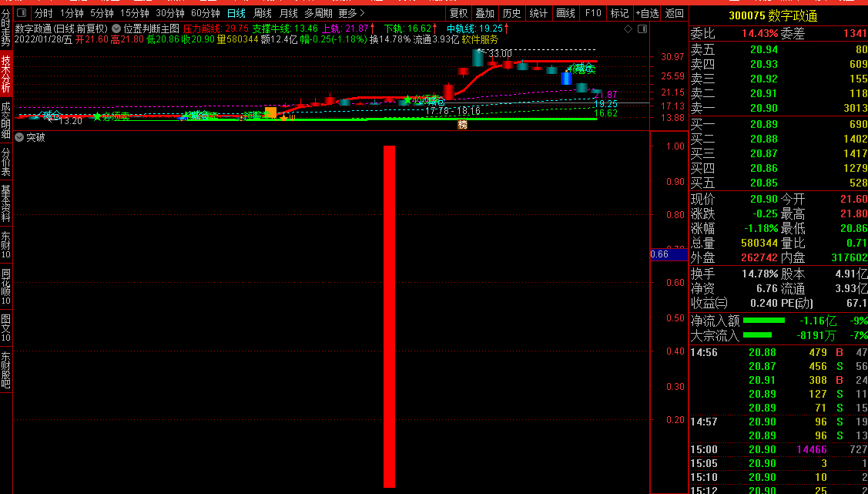868x494 pixels.
Task: Click the 总量 580344 value
Action: (759, 243)
